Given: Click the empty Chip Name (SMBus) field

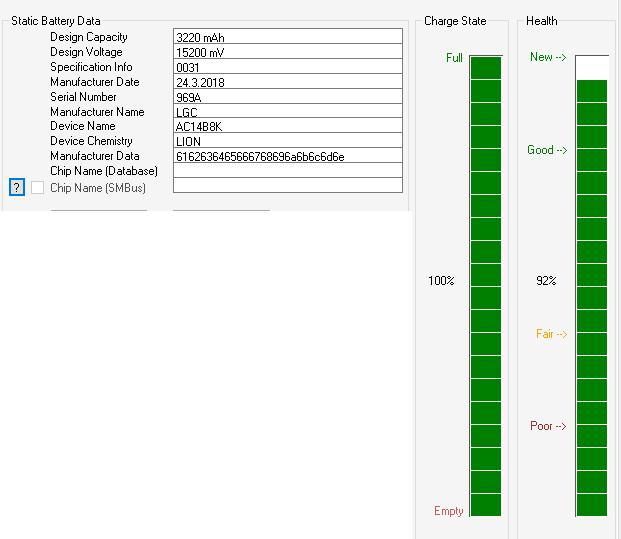Looking at the screenshot, I should pyautogui.click(x=288, y=185).
